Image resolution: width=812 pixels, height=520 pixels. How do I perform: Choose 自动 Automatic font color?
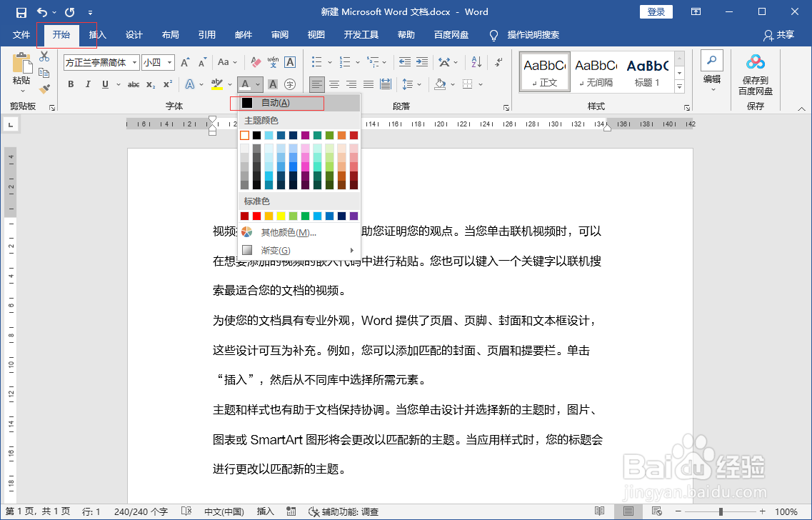pyautogui.click(x=299, y=103)
